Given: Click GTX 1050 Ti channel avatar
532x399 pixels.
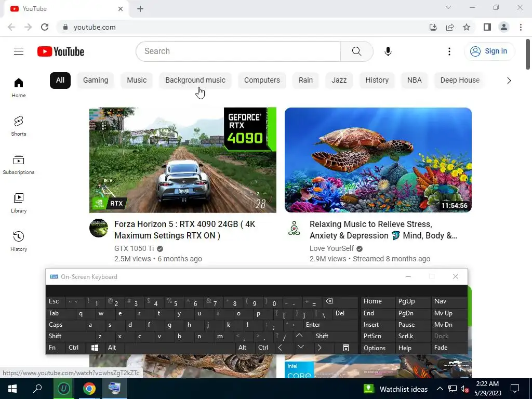Looking at the screenshot, I should coord(99,228).
